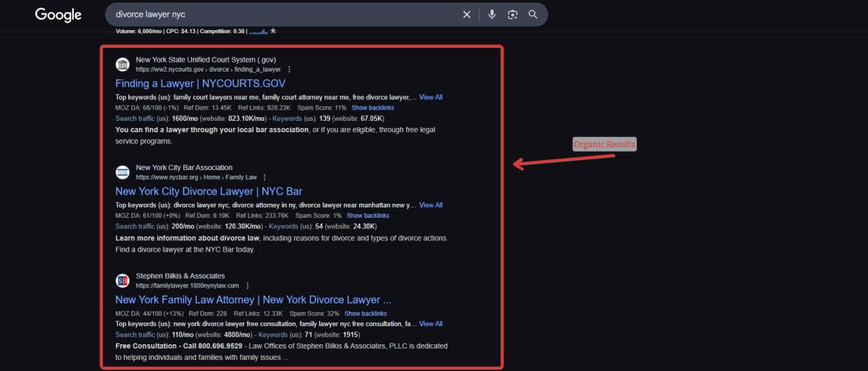Click 'MOZ DA: 44/100 (+13%)' metric text

point(150,313)
